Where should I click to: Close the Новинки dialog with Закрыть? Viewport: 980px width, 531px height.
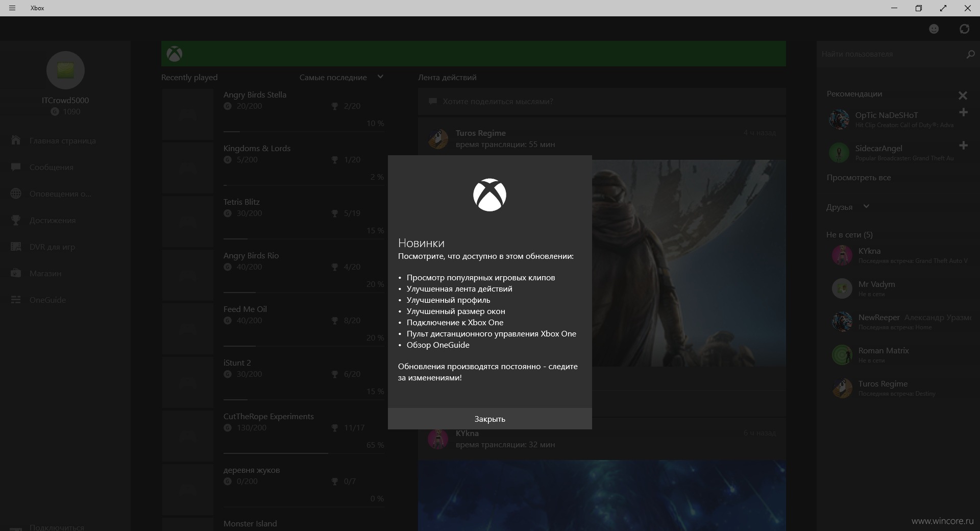pyautogui.click(x=489, y=419)
